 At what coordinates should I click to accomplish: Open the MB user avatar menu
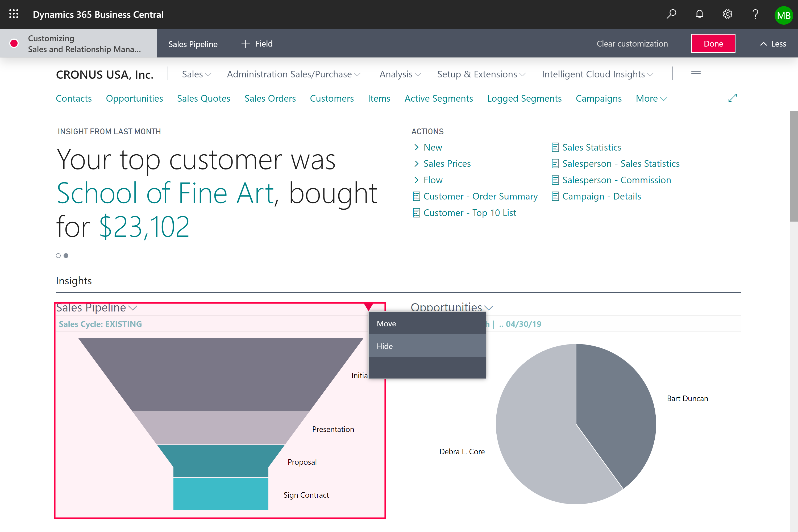[x=783, y=15]
